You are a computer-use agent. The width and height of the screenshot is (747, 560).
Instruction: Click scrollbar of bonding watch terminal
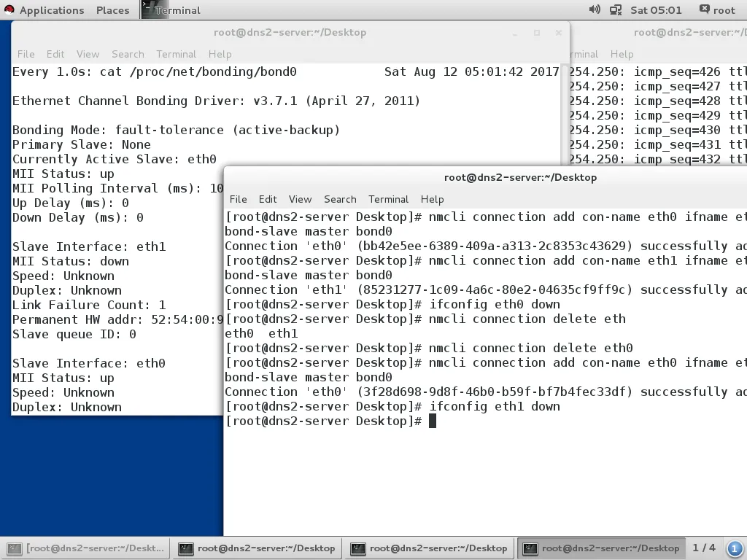pyautogui.click(x=565, y=114)
